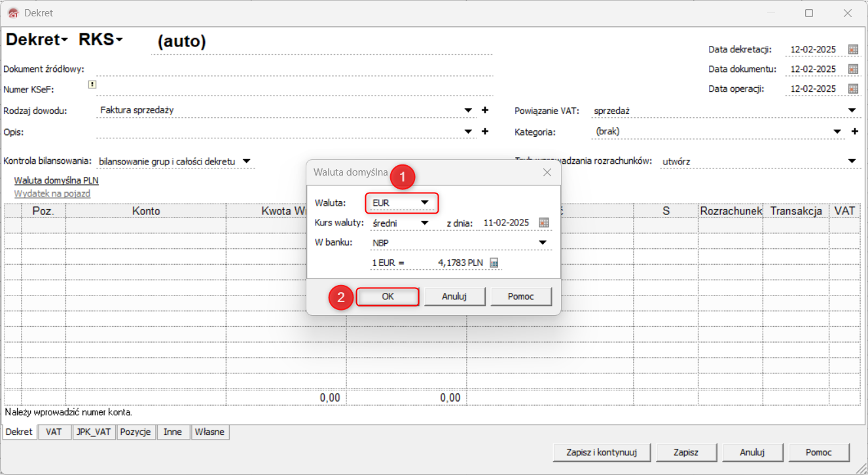Click the exclamation icon next to Numer KSeF

tap(92, 85)
